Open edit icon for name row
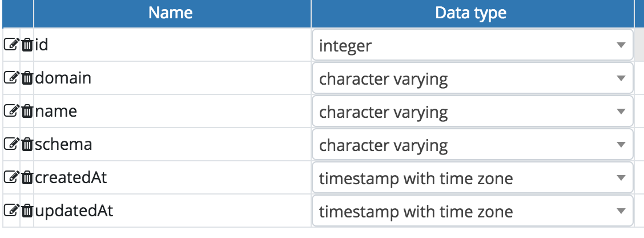The image size is (644, 238). click(x=11, y=111)
